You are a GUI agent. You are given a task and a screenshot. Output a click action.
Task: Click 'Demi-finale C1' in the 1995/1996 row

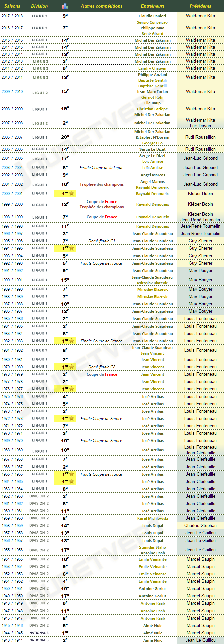coord(102,241)
